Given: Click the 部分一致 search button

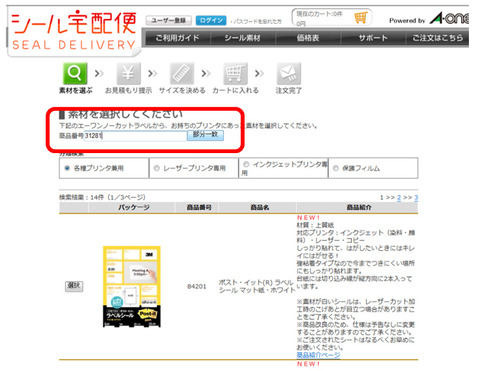Looking at the screenshot, I should click(x=205, y=135).
